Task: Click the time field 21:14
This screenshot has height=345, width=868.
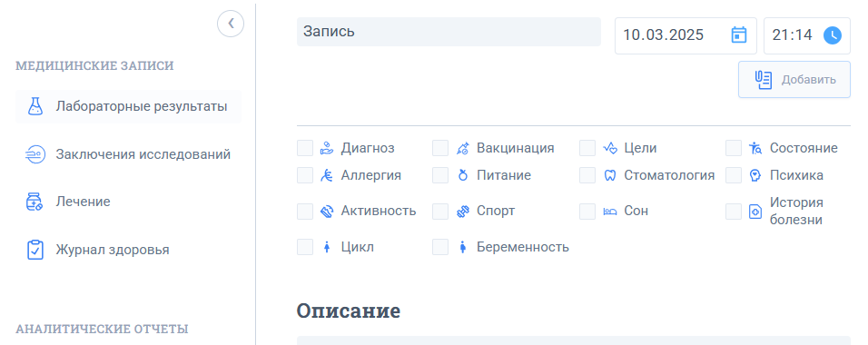Action: pos(807,35)
